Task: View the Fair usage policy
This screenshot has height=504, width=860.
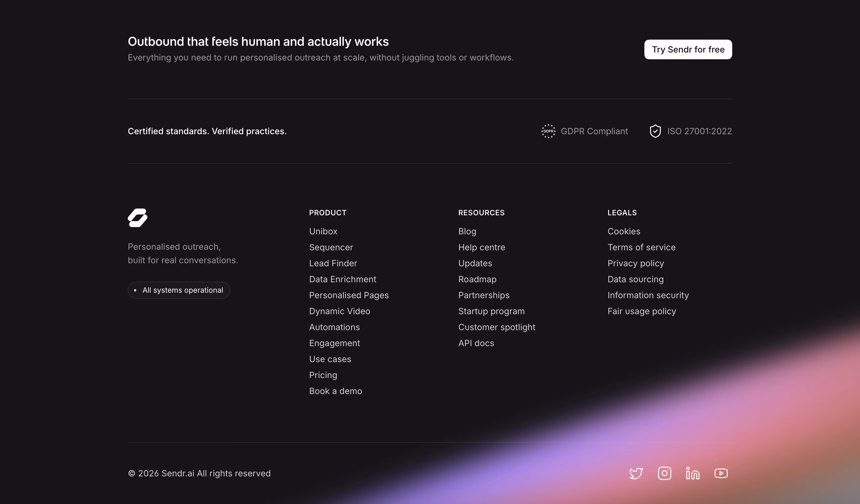Action: point(642,311)
